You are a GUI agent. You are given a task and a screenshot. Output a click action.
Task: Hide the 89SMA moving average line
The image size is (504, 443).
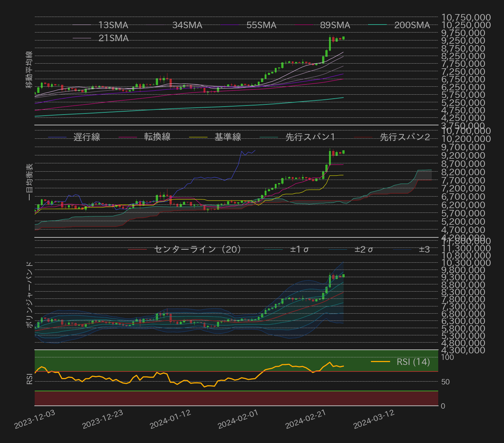[x=335, y=25]
